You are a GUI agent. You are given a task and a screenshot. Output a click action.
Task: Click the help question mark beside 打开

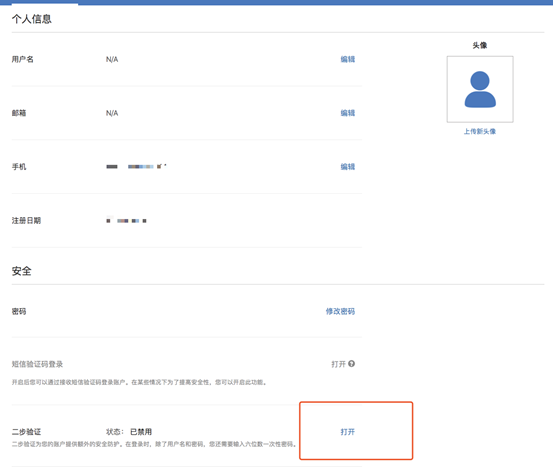click(x=351, y=364)
